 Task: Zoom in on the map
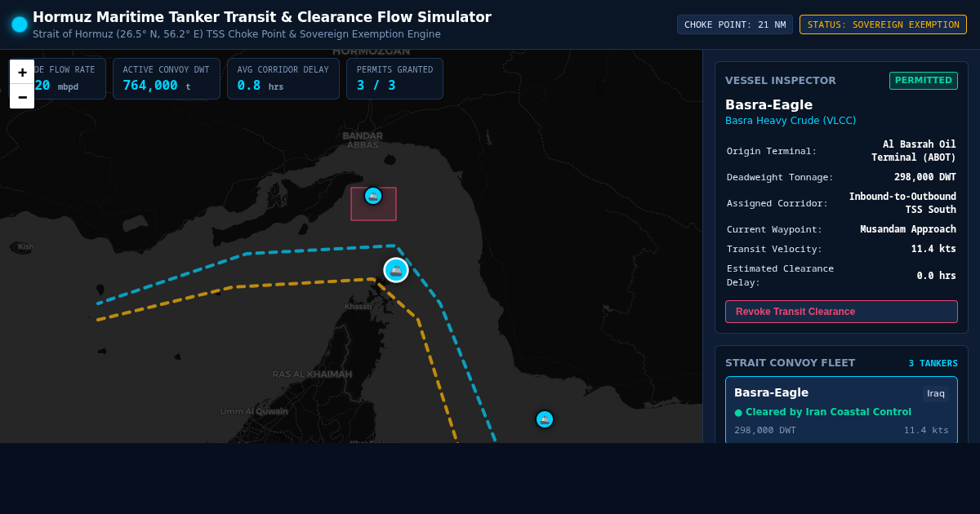point(22,72)
